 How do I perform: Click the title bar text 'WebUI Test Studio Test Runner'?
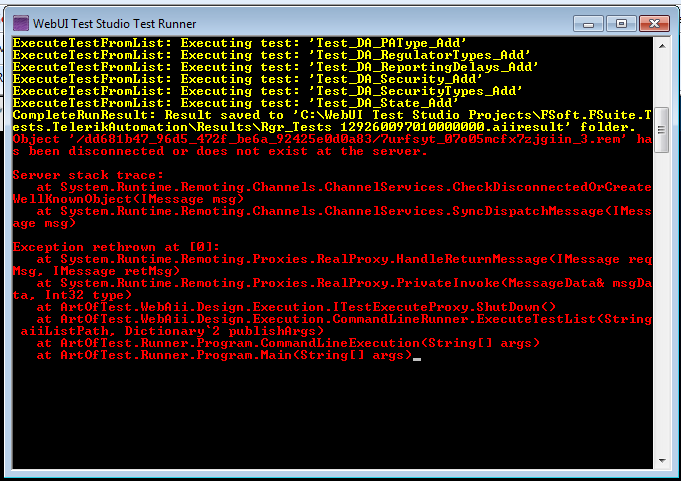click(117, 23)
